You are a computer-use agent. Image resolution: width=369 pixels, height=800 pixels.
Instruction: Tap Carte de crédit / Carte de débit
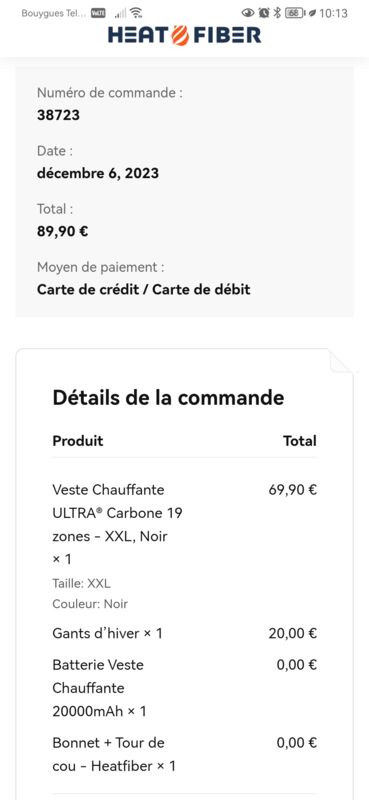click(x=143, y=290)
